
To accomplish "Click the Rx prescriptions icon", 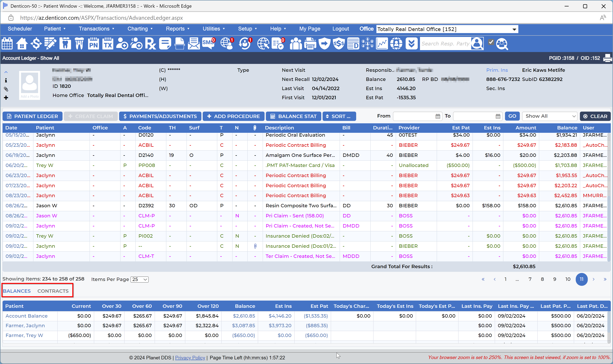I will tap(150, 43).
